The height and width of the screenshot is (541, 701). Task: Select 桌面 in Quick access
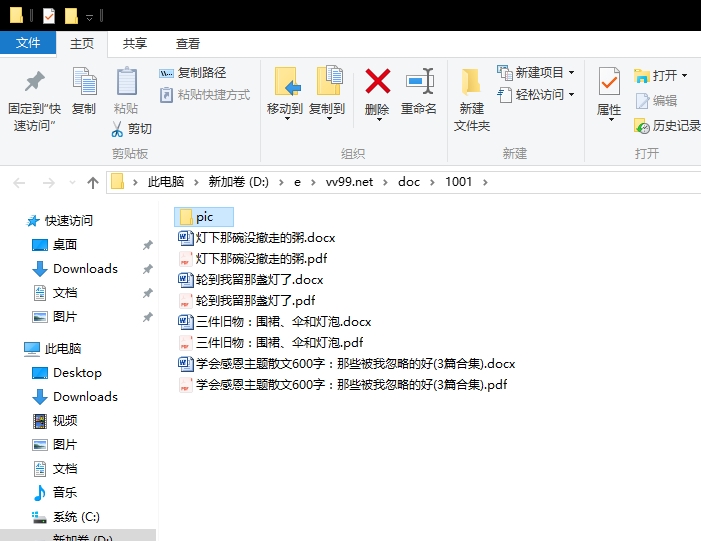coord(55,245)
